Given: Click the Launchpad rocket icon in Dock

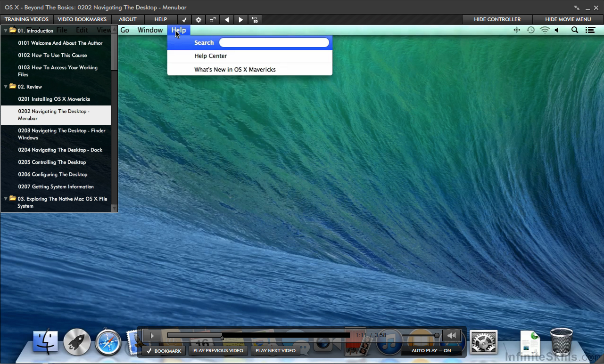Looking at the screenshot, I should (x=77, y=342).
